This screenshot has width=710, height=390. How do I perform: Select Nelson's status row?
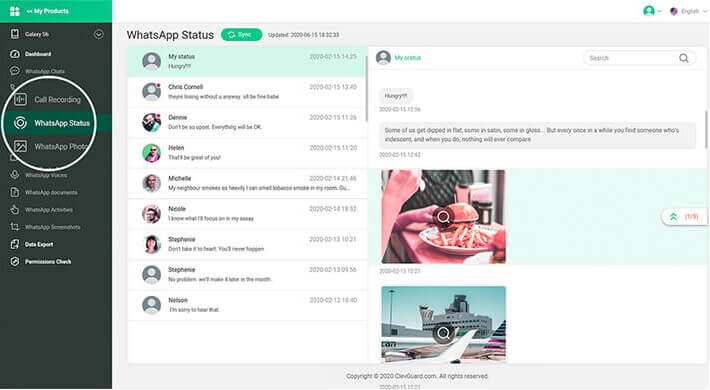[247, 305]
